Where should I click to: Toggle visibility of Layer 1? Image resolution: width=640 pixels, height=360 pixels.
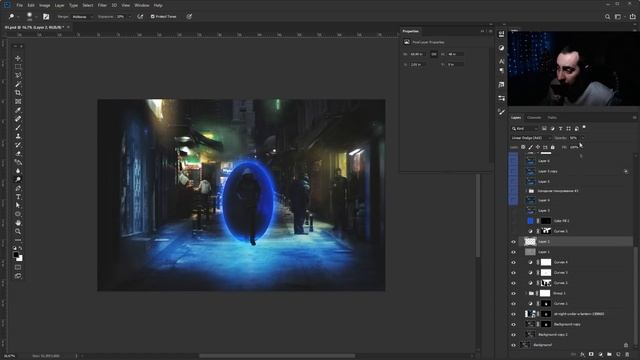click(x=513, y=252)
